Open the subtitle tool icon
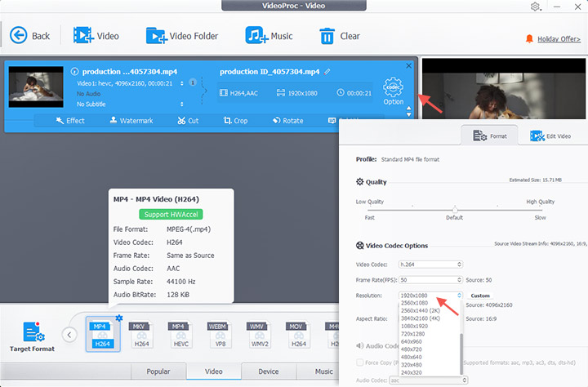The width and height of the screenshot is (588, 387). click(x=332, y=120)
